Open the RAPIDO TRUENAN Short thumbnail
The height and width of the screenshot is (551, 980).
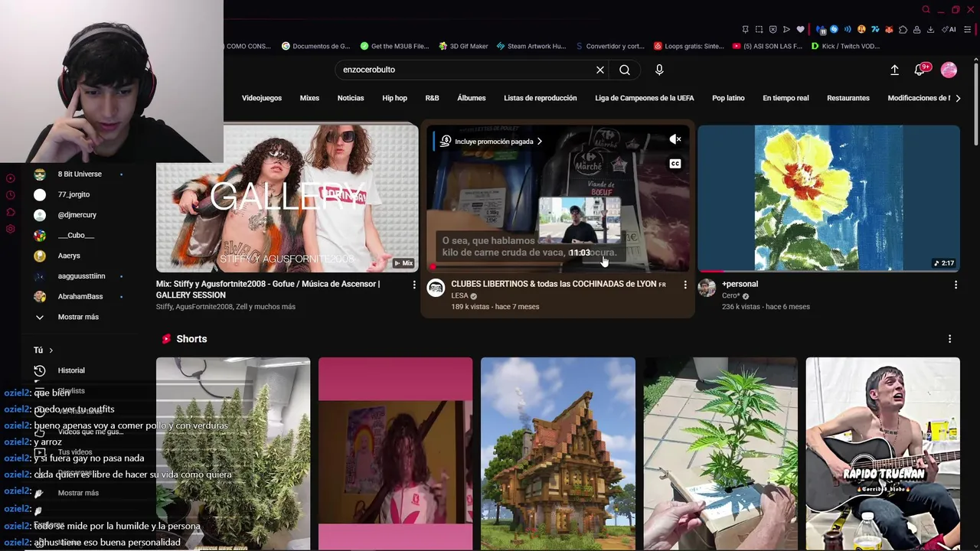[x=883, y=454]
